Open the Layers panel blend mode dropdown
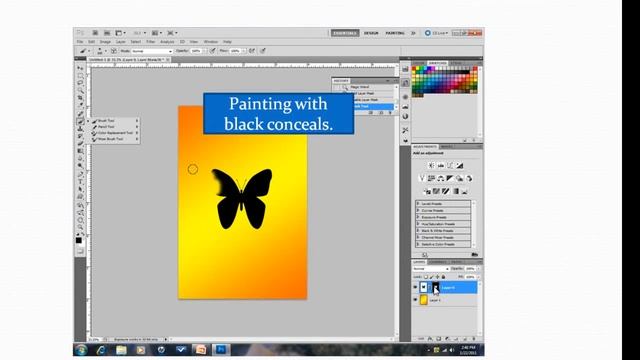Image resolution: width=640 pixels, height=360 pixels. click(x=431, y=269)
